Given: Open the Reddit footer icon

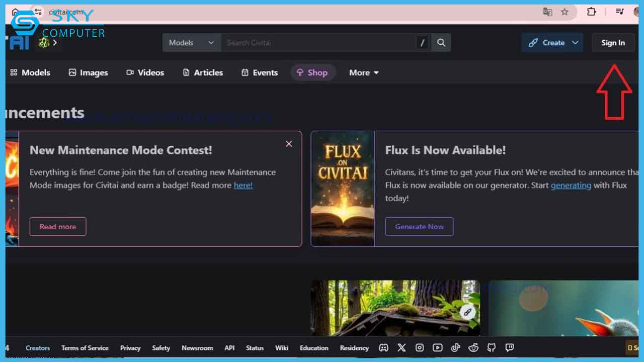Looking at the screenshot, I should (473, 348).
